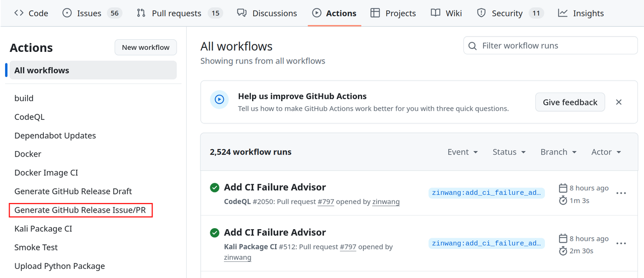644x278 pixels.
Task: Open pull request #797 in CodeQL run
Action: click(326, 201)
